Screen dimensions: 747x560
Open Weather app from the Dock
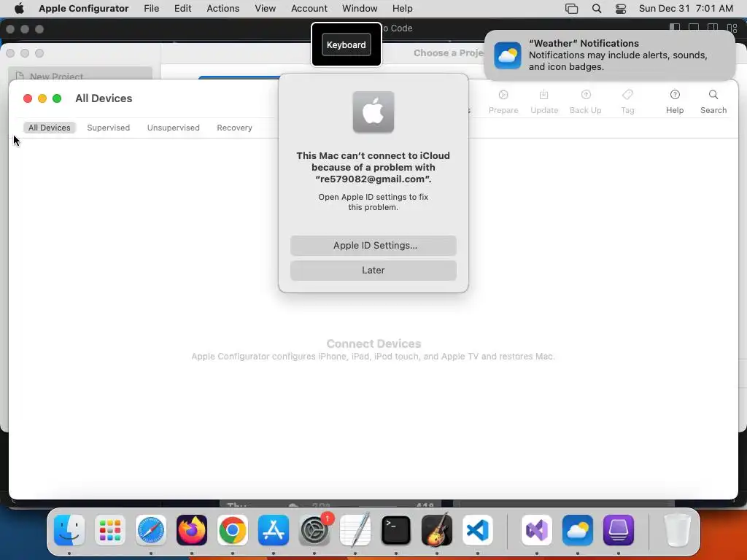tap(578, 530)
